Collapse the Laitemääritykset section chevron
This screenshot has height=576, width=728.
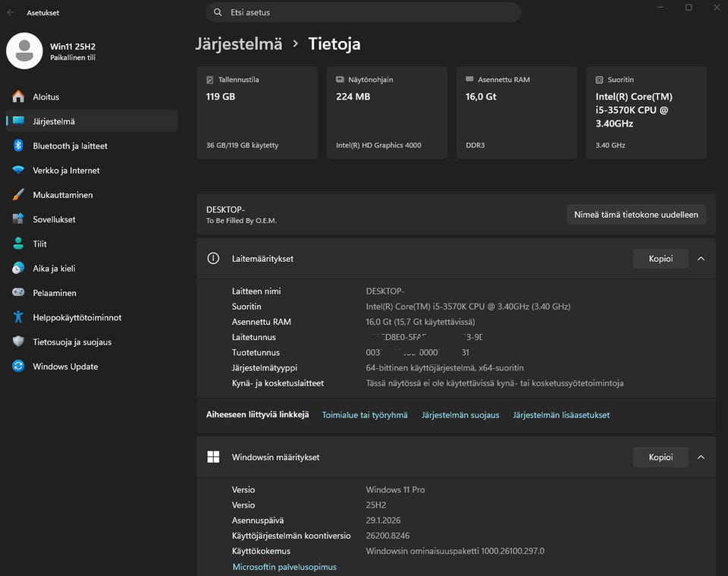click(701, 259)
